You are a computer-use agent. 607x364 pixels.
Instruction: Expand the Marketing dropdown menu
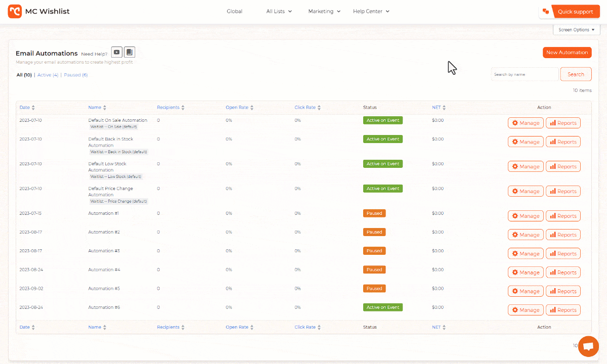tap(324, 11)
